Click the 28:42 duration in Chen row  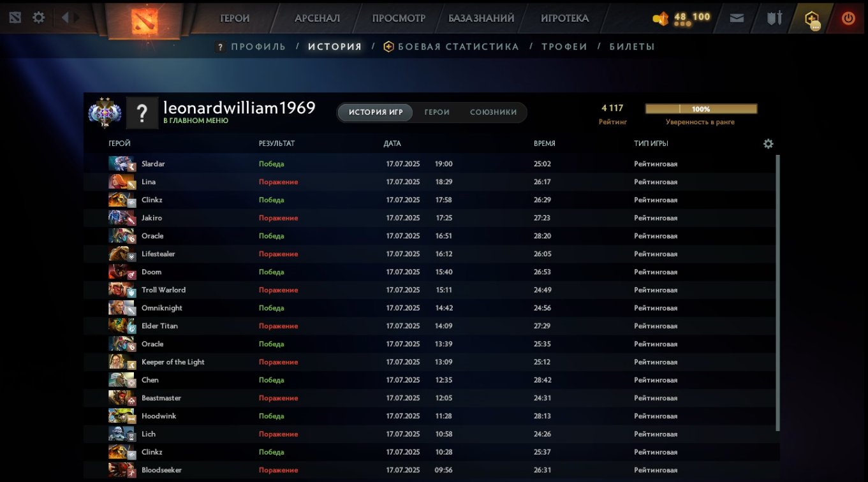tap(542, 380)
